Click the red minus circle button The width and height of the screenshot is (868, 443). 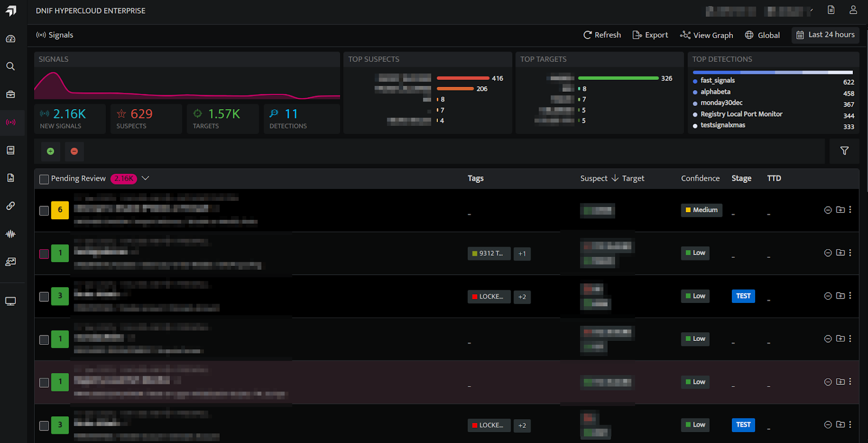pos(74,151)
